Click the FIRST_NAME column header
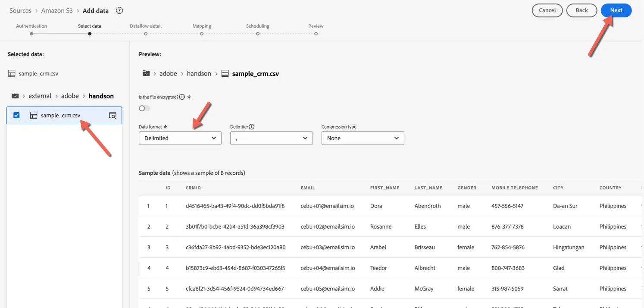Screen dimensions: 644x308 click(385, 188)
